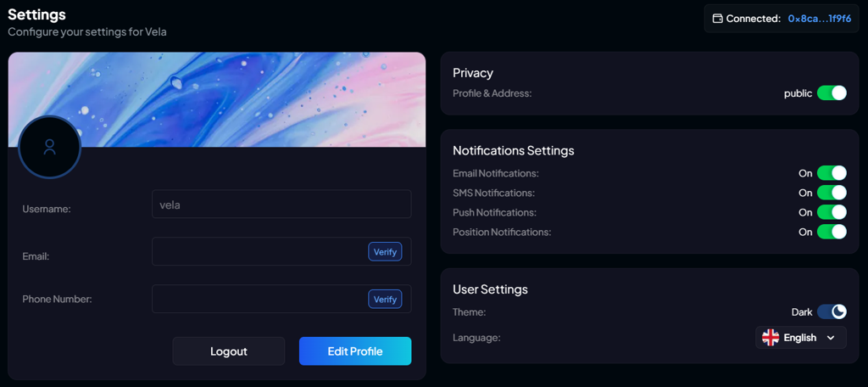868x387 pixels.
Task: Click the wallet icon beside Connected
Action: [x=717, y=19]
